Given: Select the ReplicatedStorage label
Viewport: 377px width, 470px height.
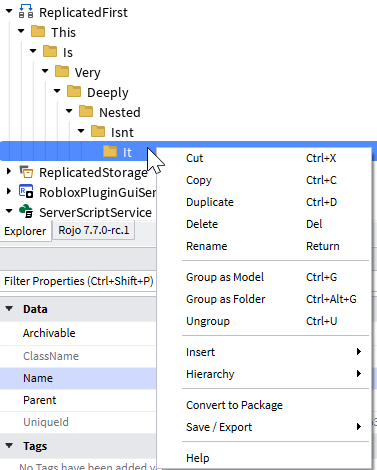Looking at the screenshot, I should [93, 173].
